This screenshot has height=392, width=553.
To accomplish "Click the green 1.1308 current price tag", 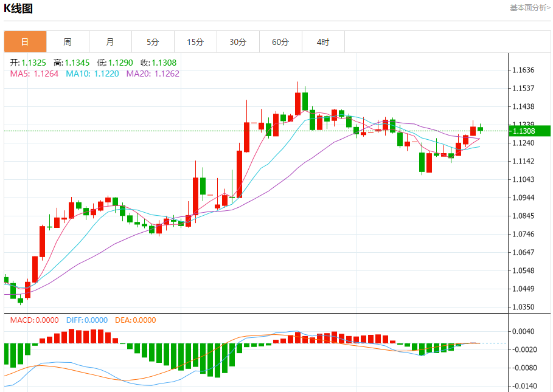I will (x=529, y=131).
